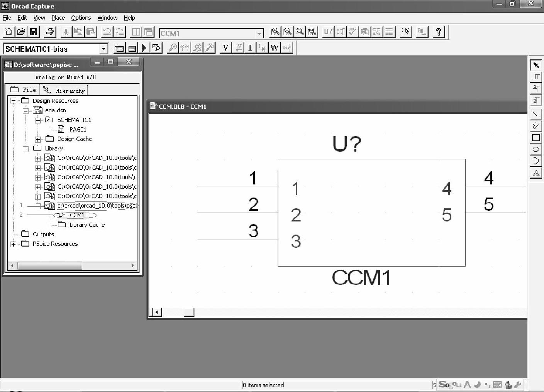
Task: Collapse the Design Resources tree node
Action: [x=14, y=101]
